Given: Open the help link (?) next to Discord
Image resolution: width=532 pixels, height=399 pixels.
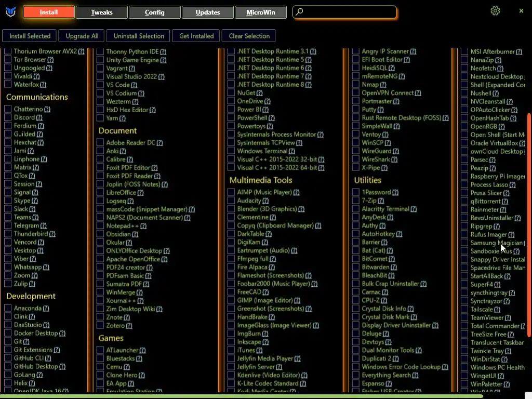Looking at the screenshot, I should [x=39, y=118].
